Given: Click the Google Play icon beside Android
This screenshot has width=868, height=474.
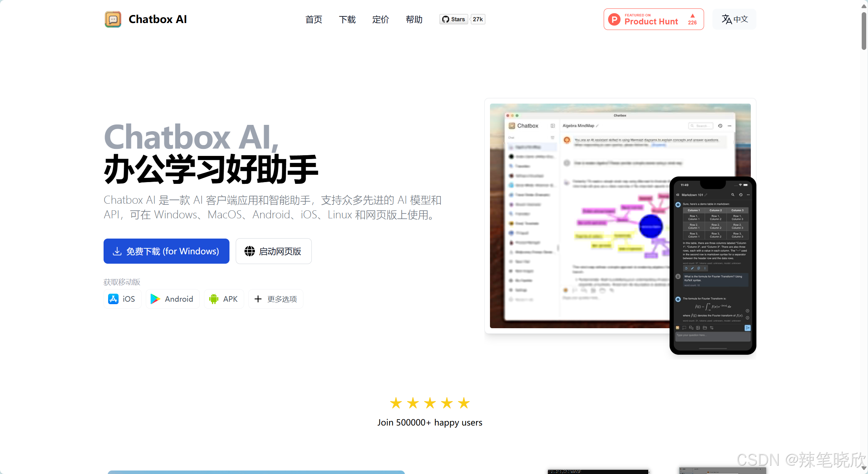Looking at the screenshot, I should (155, 299).
